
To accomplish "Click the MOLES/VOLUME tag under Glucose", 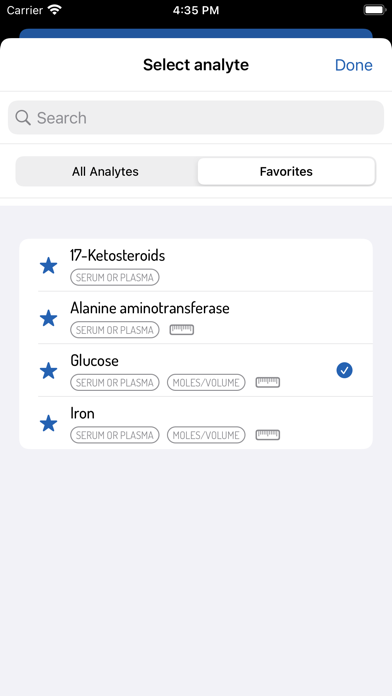I will coord(206,383).
